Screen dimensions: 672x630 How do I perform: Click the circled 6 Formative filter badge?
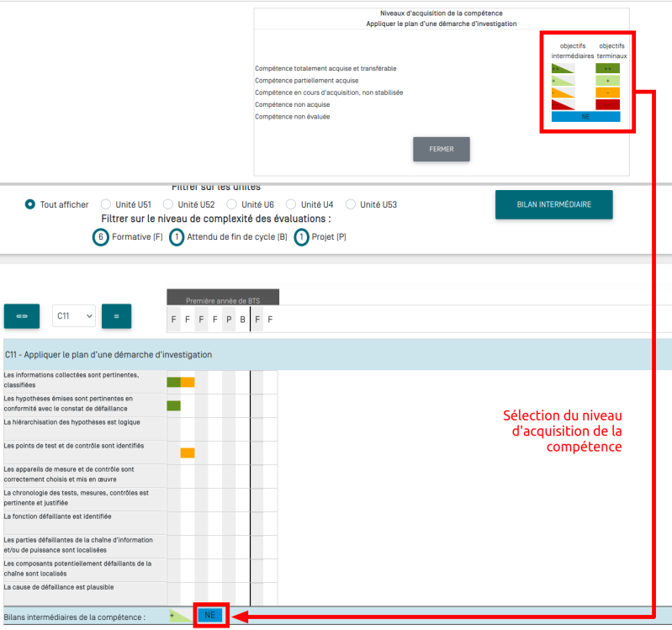coord(101,237)
